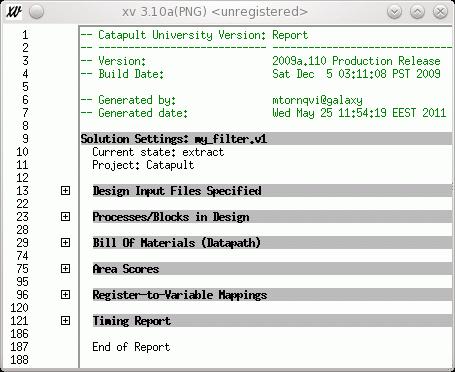Expand the Timing Report section

65,321
